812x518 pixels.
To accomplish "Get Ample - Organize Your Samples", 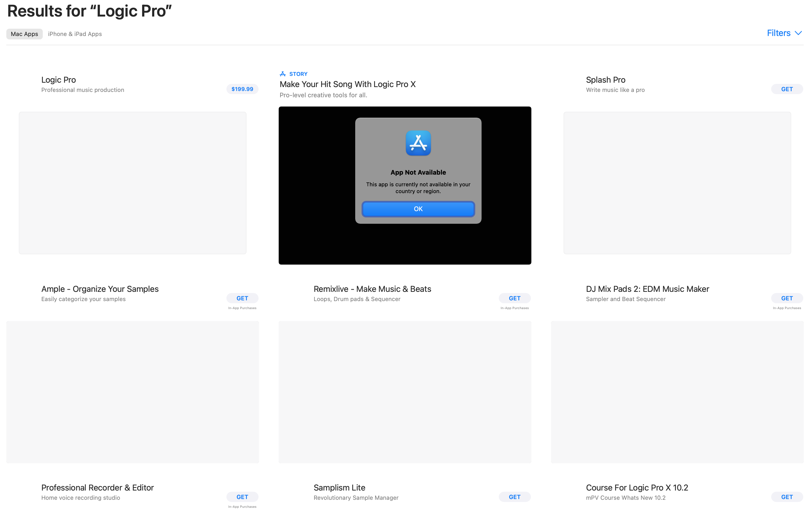I will (242, 298).
